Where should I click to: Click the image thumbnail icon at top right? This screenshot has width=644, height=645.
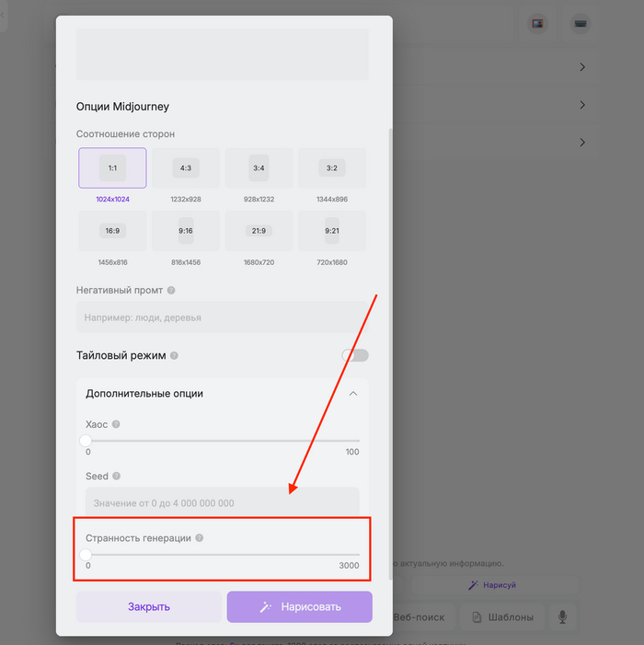click(537, 23)
